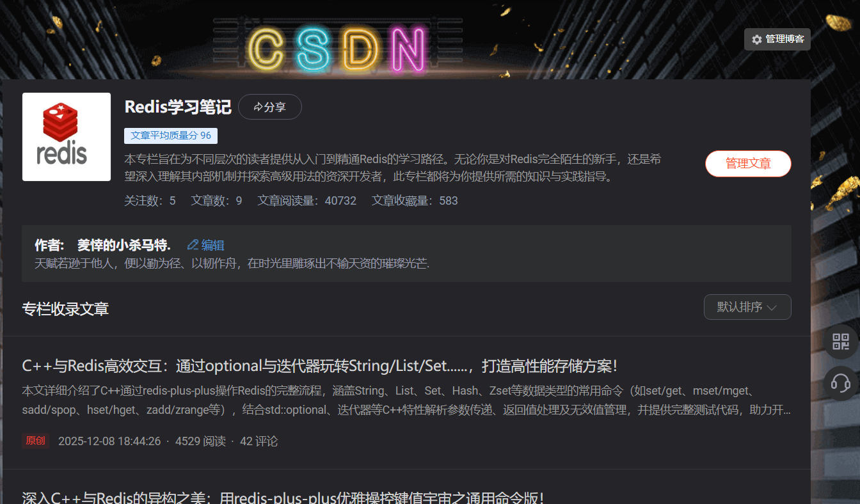Viewport: 860px width, 504px height.
Task: Open the 管理文章 button
Action: pyautogui.click(x=748, y=164)
